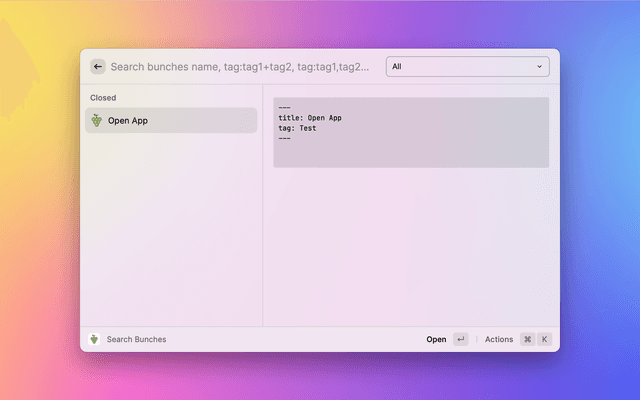Click the K shortcut key icon

coord(545,339)
